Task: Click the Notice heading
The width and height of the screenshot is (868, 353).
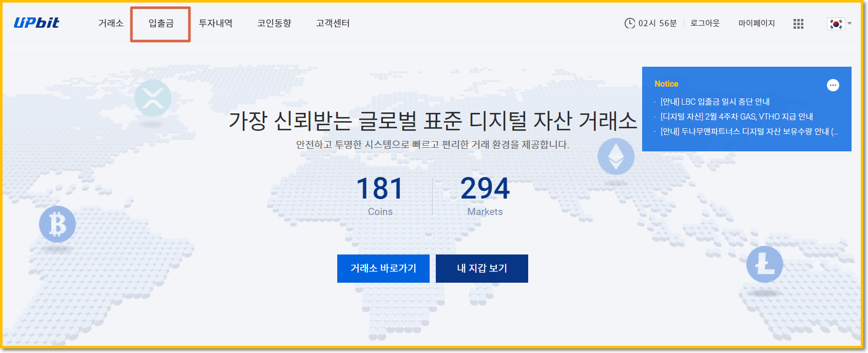Action: point(666,84)
